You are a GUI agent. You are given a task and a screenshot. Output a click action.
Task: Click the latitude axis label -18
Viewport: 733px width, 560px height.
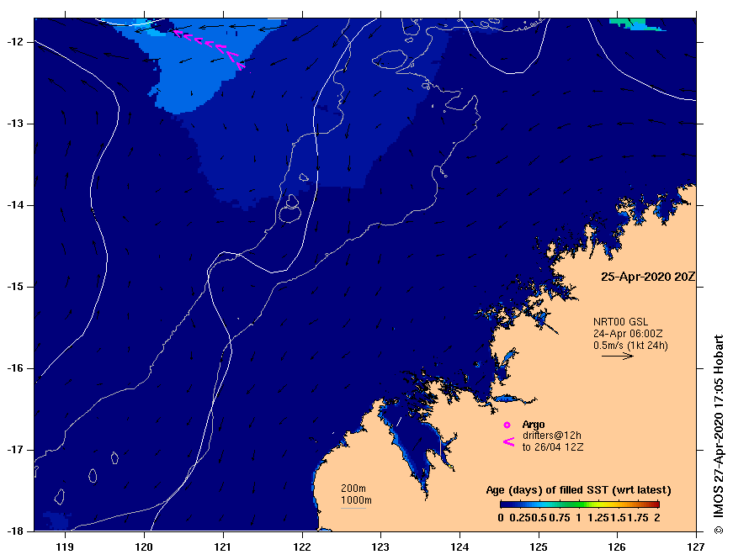(15, 531)
